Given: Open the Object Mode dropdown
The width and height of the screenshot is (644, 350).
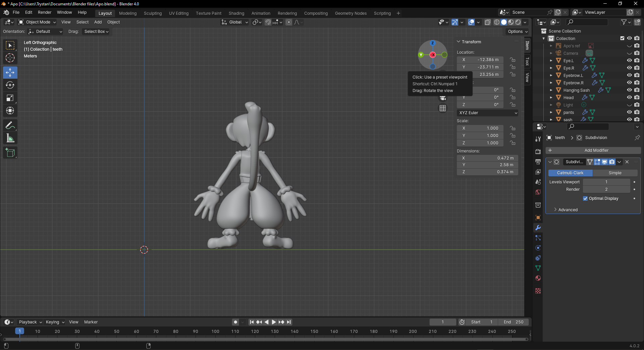Looking at the screenshot, I should coord(37,22).
